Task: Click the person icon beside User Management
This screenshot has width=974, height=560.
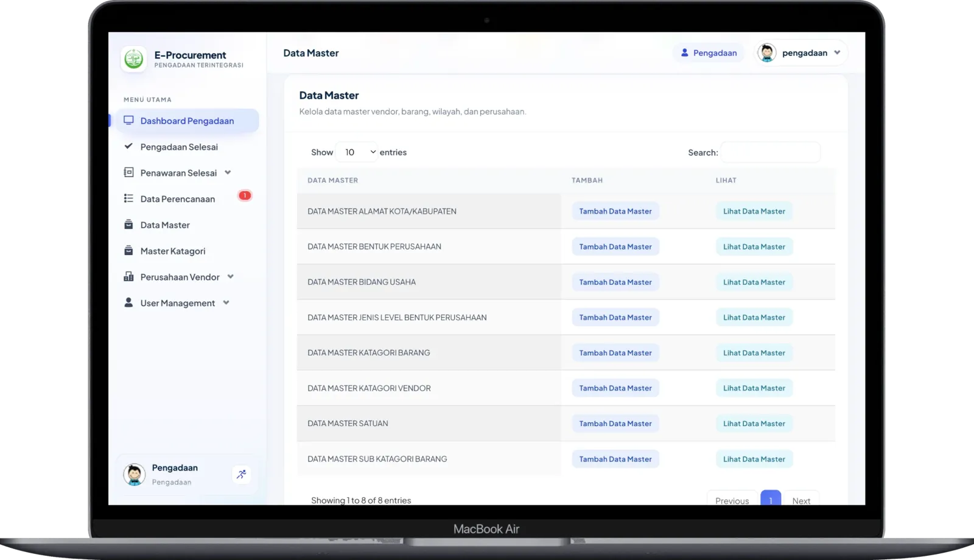Action: 128,303
